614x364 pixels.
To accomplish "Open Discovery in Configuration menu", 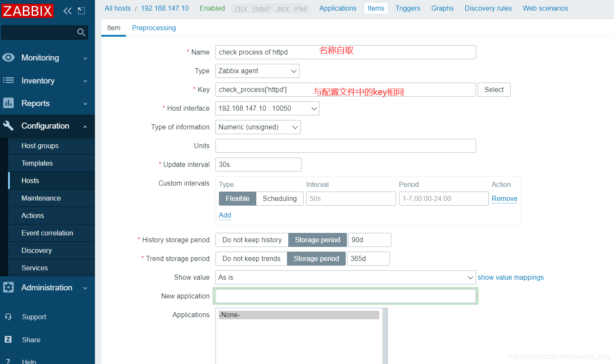I will click(52, 250).
